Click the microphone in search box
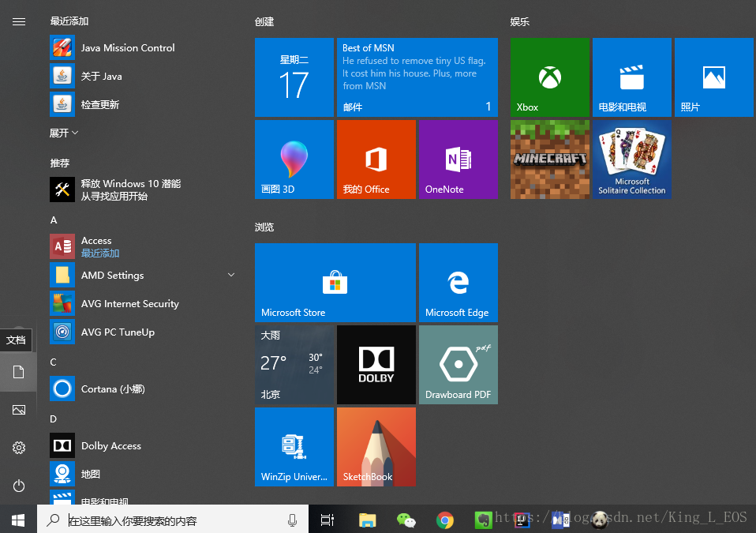The width and height of the screenshot is (756, 533). pos(292,520)
